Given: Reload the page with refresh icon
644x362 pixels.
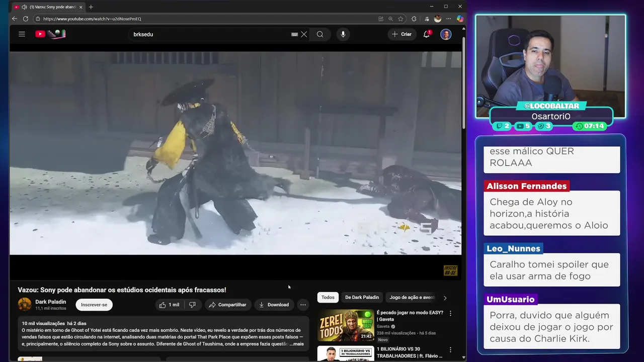Looking at the screenshot, I should tap(26, 19).
